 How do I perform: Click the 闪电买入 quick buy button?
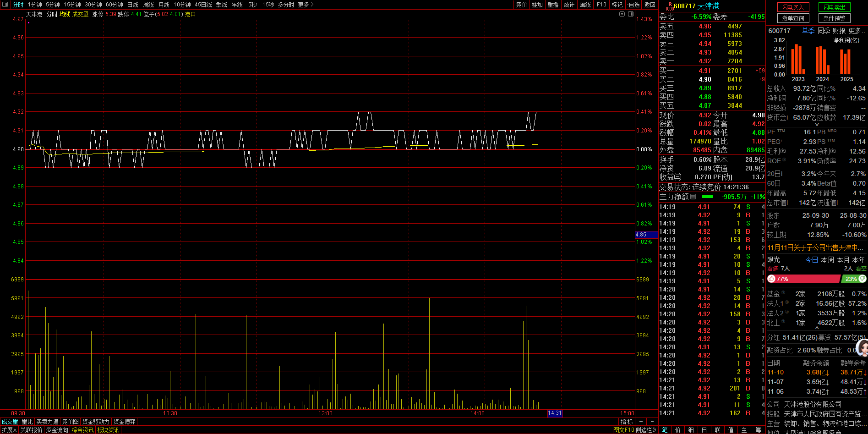(793, 7)
